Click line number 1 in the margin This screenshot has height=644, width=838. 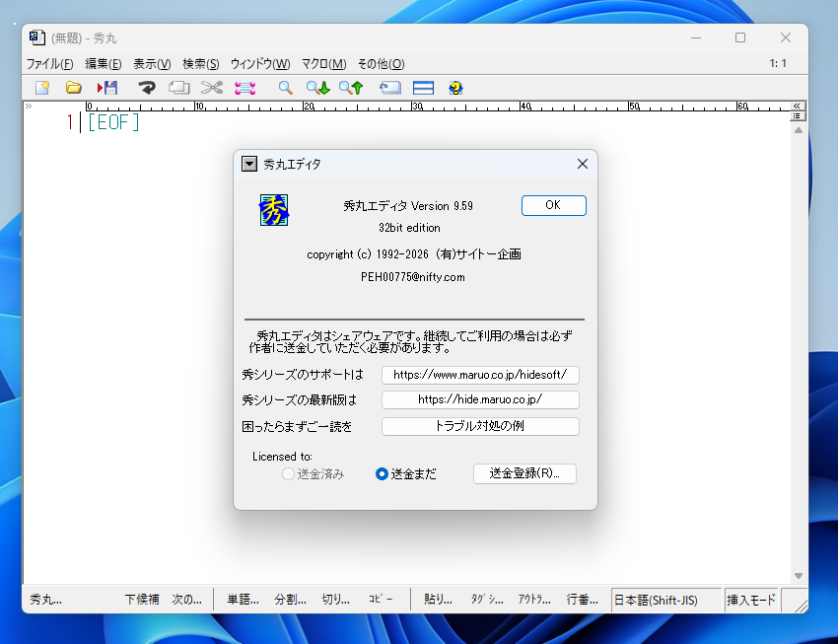(69, 122)
